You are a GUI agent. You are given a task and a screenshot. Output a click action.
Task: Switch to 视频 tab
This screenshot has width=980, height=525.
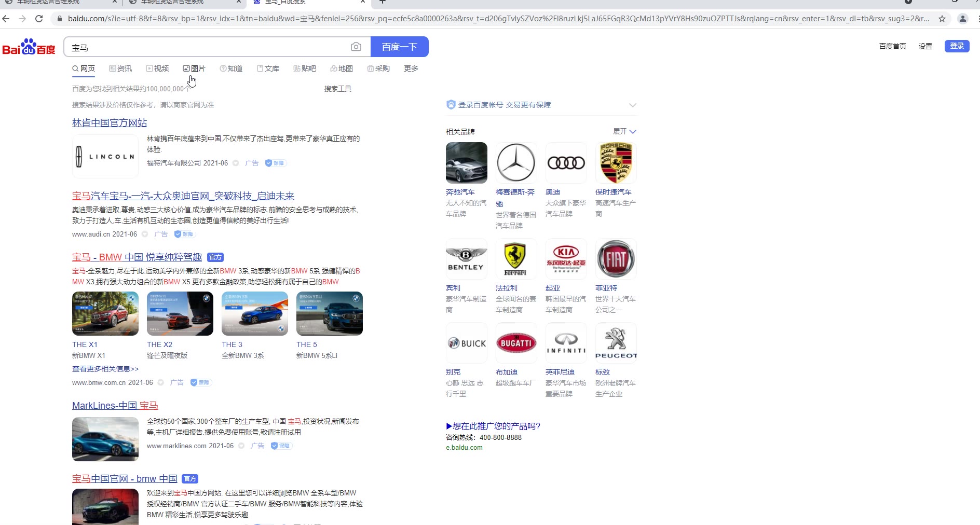tap(157, 68)
